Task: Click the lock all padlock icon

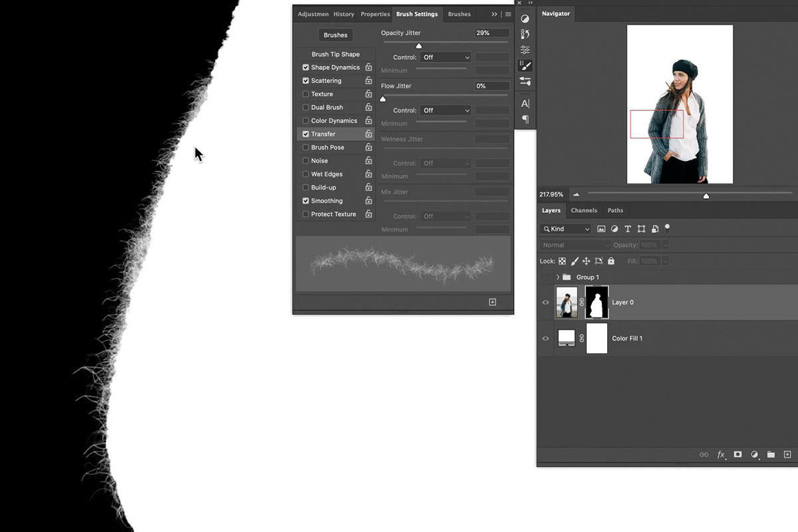Action: coord(611,261)
